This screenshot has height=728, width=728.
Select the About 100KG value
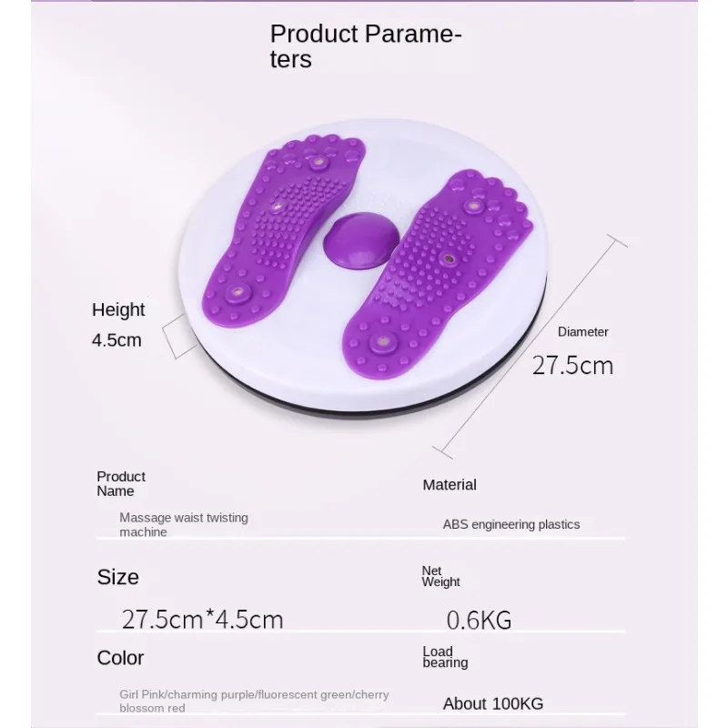pyautogui.click(x=492, y=703)
